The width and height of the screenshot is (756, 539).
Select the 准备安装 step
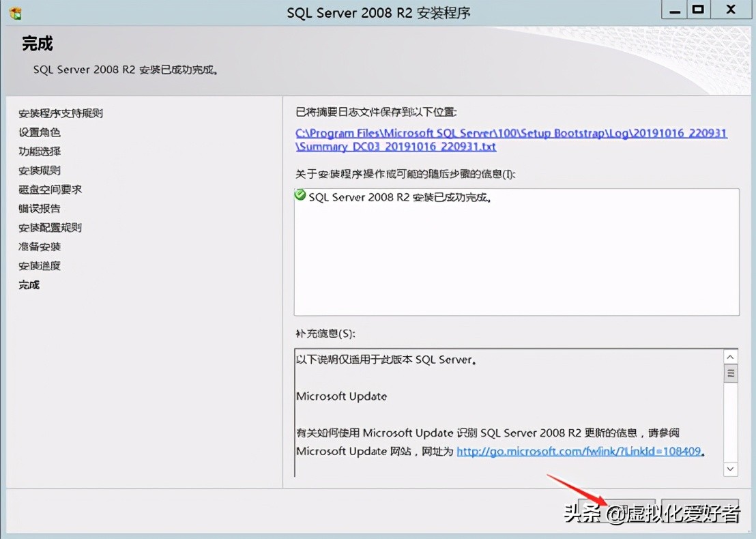click(40, 247)
